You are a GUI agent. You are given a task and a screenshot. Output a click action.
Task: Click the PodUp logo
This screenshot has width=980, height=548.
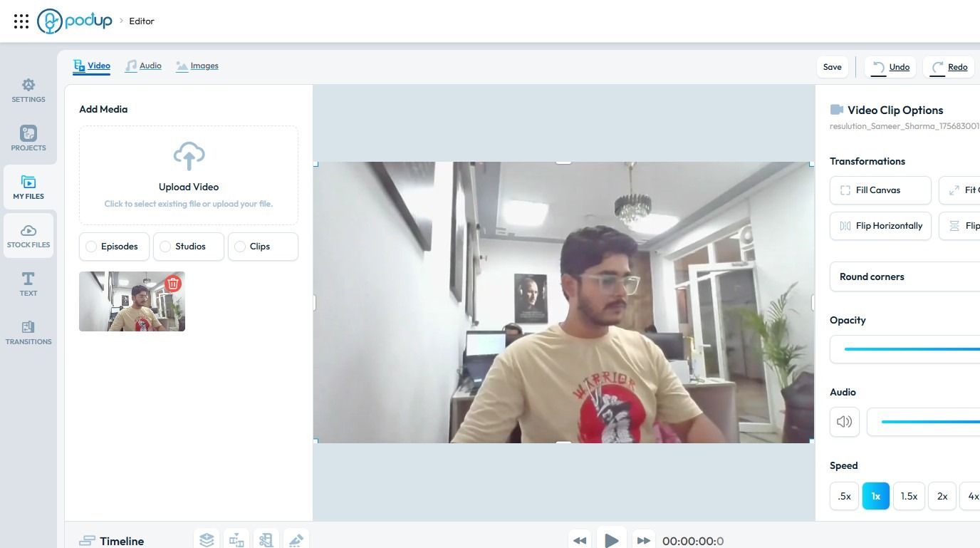75,21
